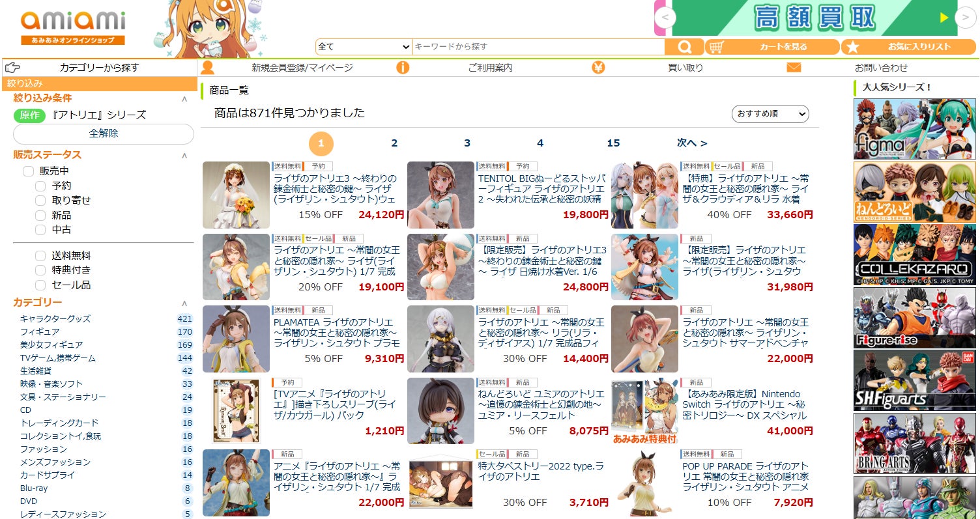Image resolution: width=980 pixels, height=519 pixels.
Task: Open the 日焼け水着Ver. Ryza figure thumbnail
Action: tap(440, 267)
